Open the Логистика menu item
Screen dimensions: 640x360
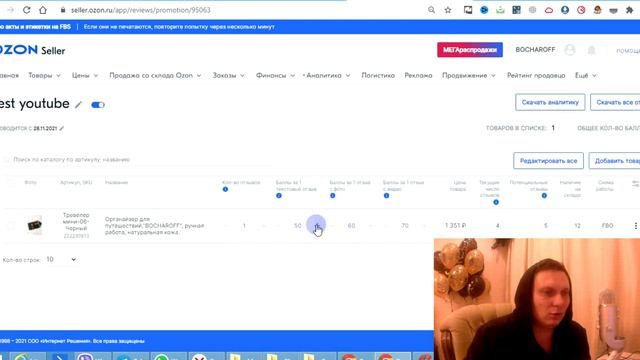(x=378, y=76)
